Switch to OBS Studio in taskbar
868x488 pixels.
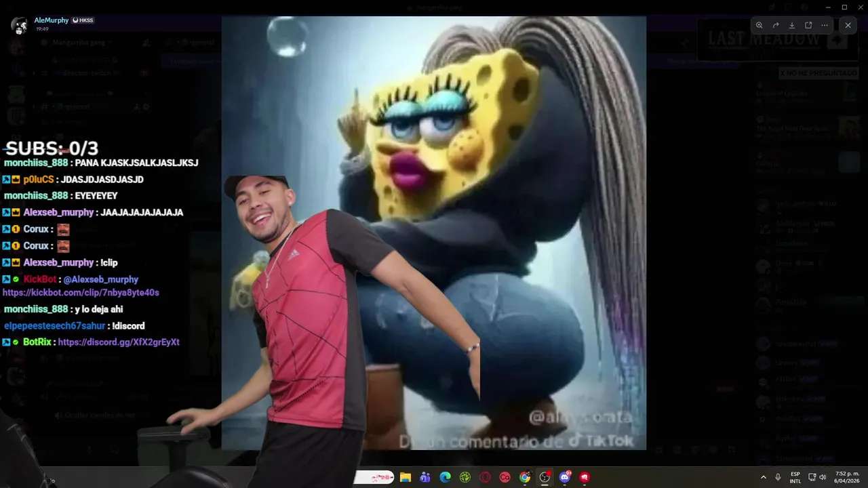point(545,477)
